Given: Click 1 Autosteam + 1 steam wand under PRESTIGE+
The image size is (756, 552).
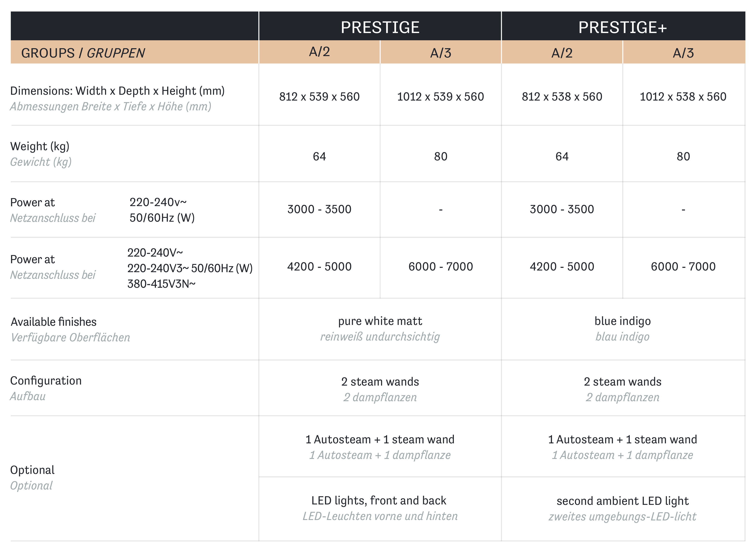Looking at the screenshot, I should point(623,439).
